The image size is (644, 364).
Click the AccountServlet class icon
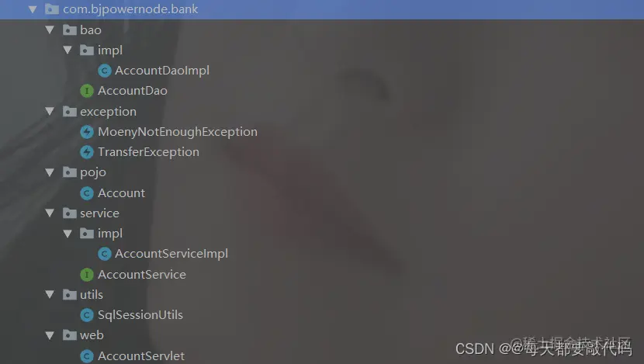87,355
